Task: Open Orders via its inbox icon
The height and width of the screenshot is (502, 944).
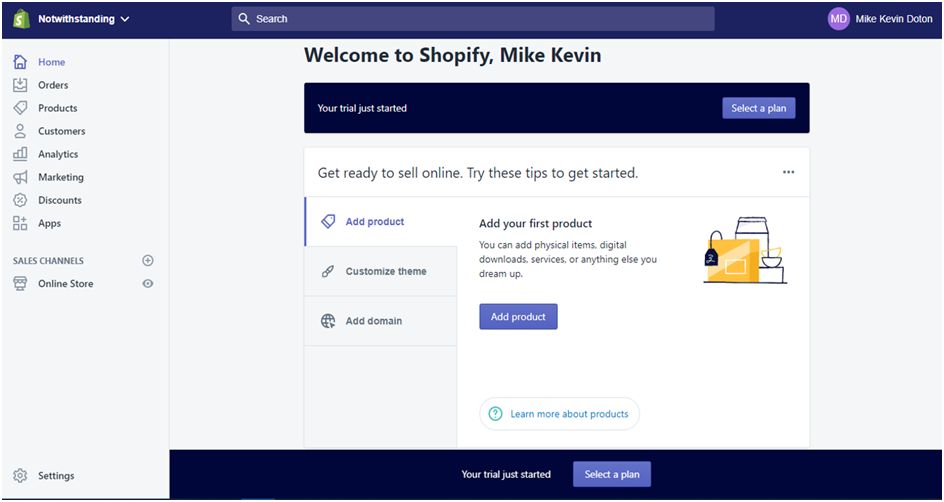Action: click(20, 85)
